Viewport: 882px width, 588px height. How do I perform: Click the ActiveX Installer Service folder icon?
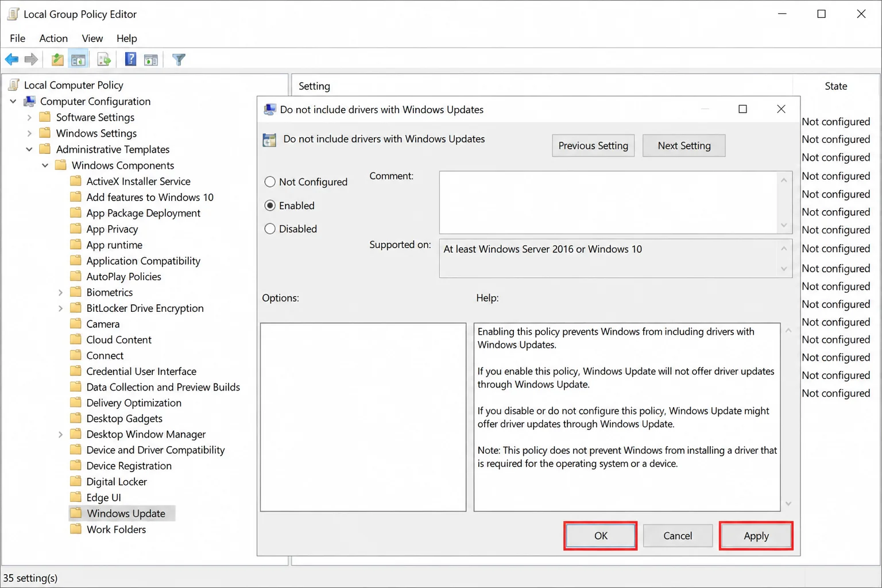pyautogui.click(x=76, y=181)
